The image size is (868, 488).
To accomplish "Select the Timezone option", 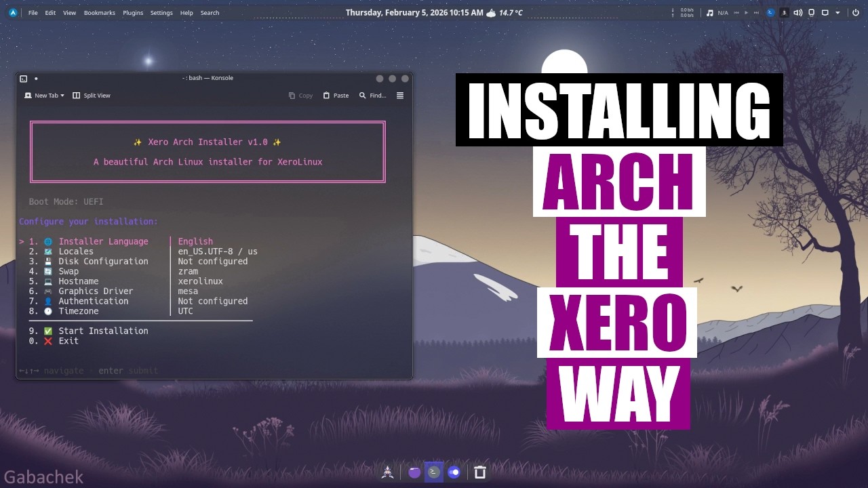I will pos(64,311).
